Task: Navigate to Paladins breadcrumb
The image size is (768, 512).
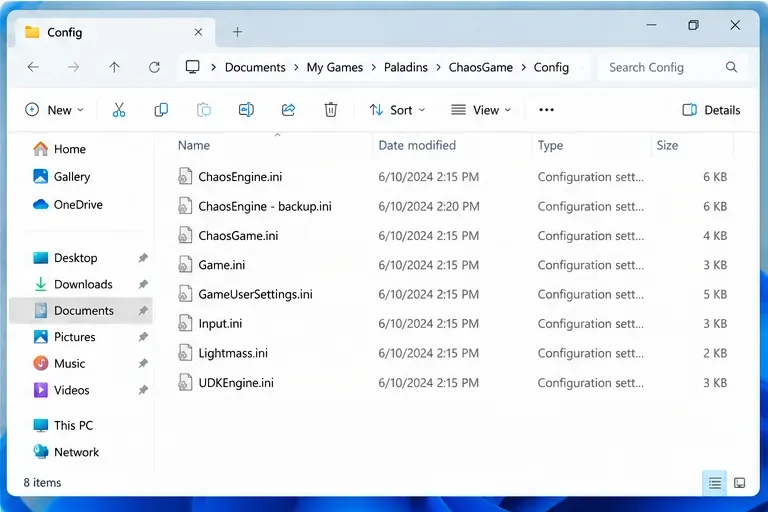Action: coord(406,67)
